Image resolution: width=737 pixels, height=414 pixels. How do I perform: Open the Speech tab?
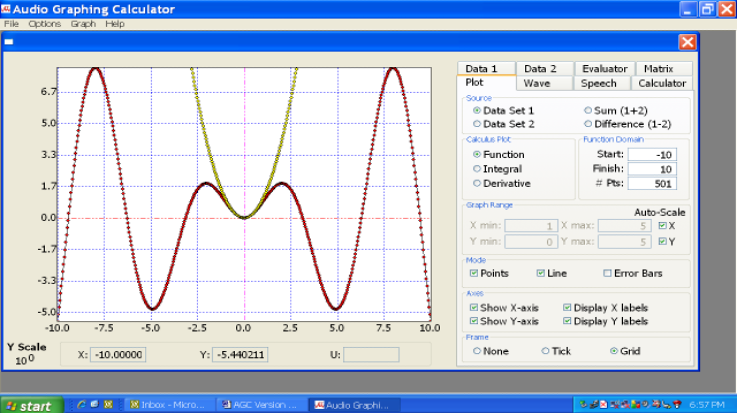coord(602,83)
